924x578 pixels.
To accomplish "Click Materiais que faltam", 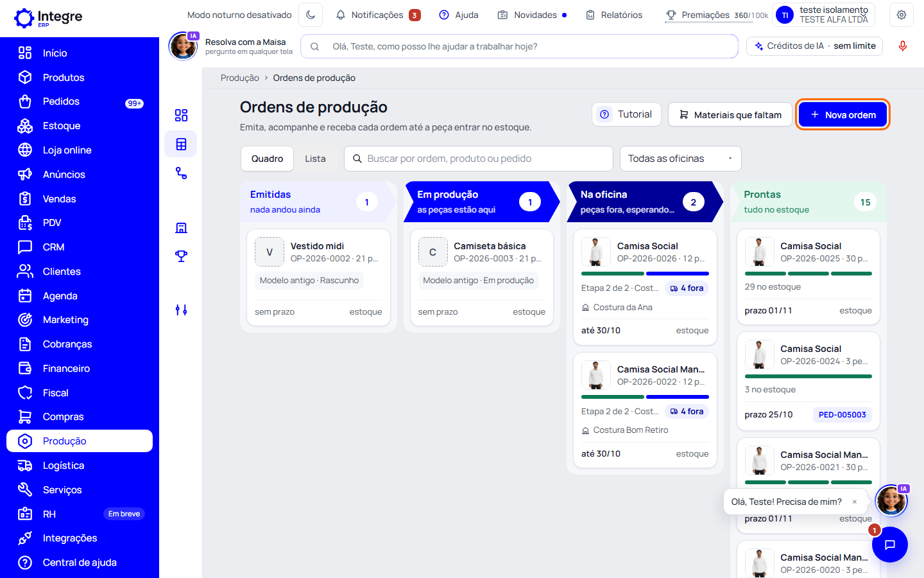I will point(730,115).
